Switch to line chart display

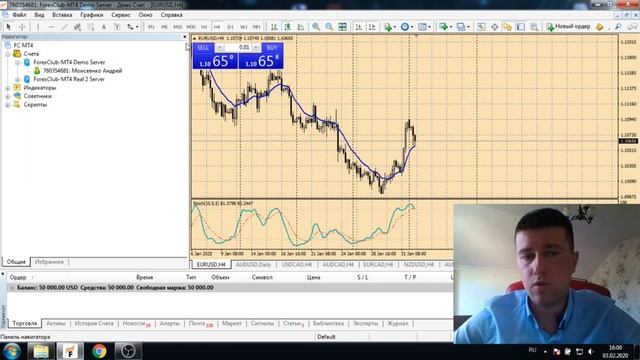[301, 27]
